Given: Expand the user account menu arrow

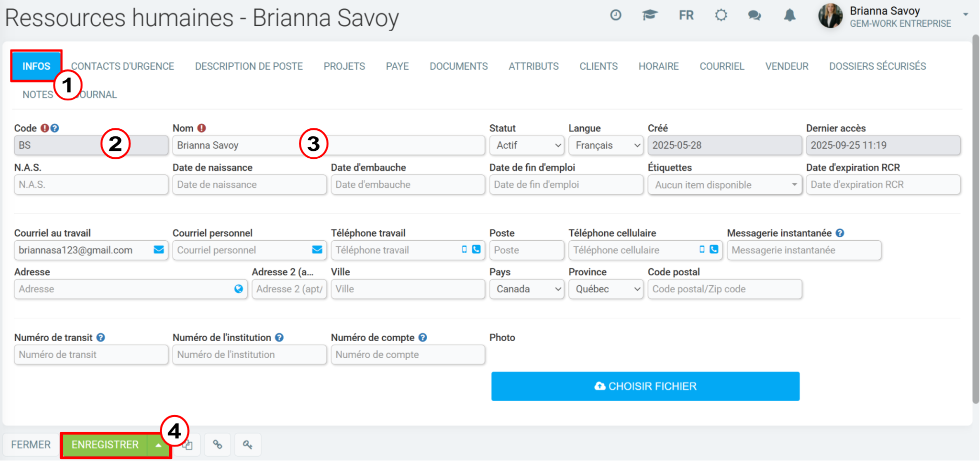Looking at the screenshot, I should click(x=965, y=14).
